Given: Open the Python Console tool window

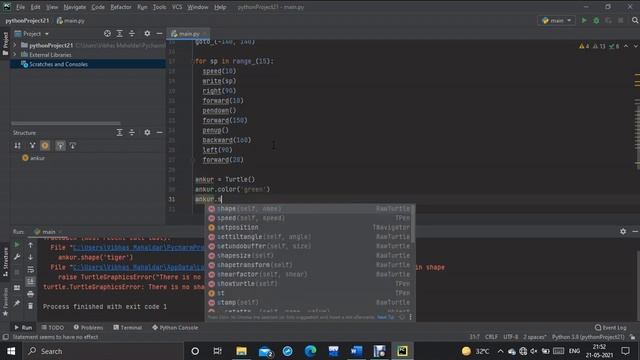Looking at the screenshot, I should pos(175,328).
